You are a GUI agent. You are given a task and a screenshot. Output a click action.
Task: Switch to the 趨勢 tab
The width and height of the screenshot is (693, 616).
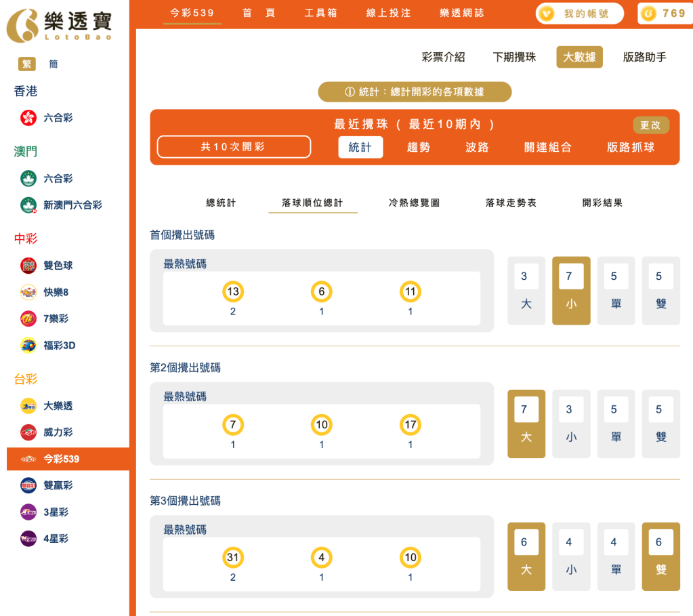click(419, 146)
